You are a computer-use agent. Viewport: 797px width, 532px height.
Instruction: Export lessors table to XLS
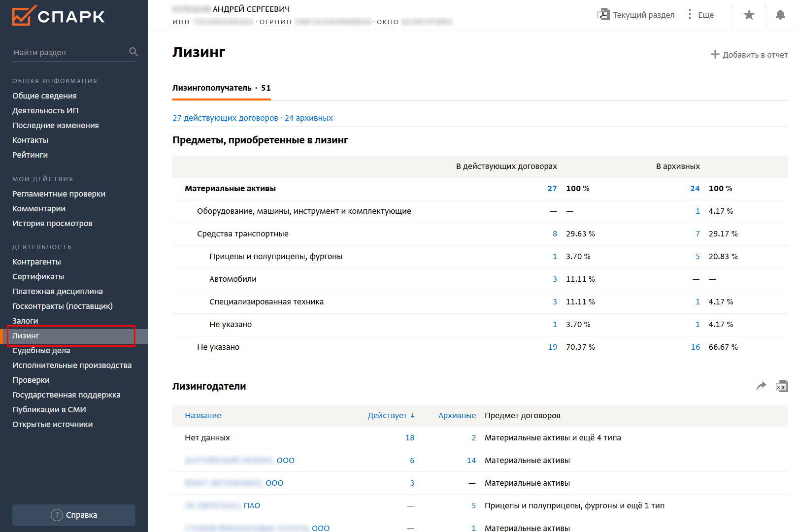781,386
